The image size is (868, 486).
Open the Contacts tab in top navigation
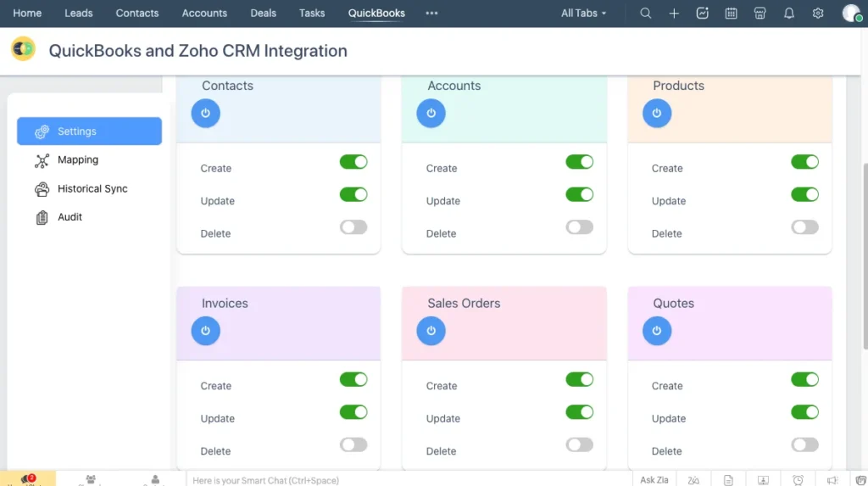click(137, 14)
